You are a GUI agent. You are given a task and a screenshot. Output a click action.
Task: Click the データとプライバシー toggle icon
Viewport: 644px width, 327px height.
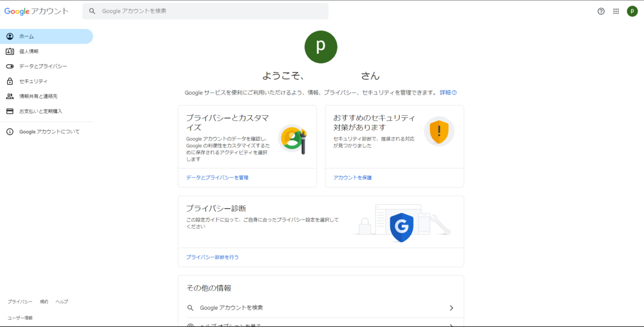(x=10, y=66)
